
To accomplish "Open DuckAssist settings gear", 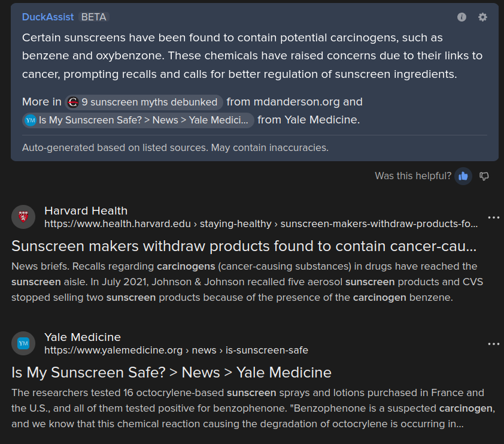I will click(482, 17).
